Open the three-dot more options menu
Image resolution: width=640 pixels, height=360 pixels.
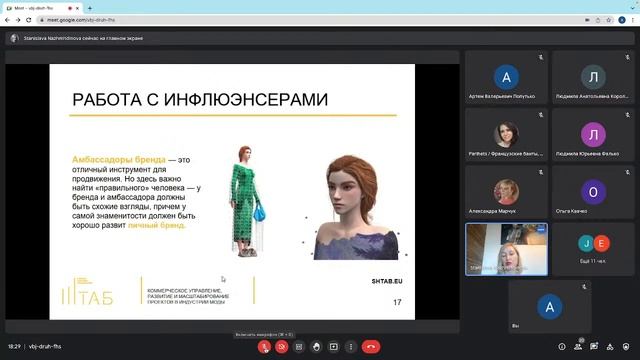tap(351, 347)
